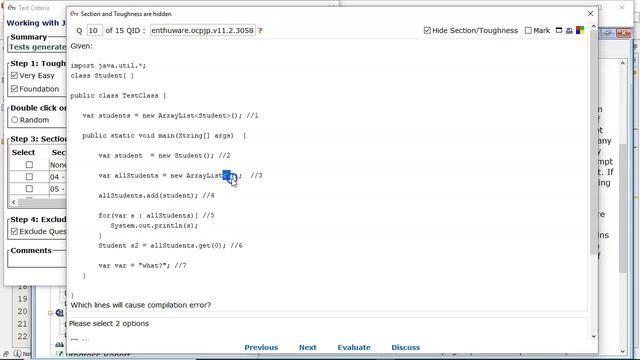Screen dimensions: 640x360
Task: Click 'Please select 2 options' text
Action: tap(109, 323)
